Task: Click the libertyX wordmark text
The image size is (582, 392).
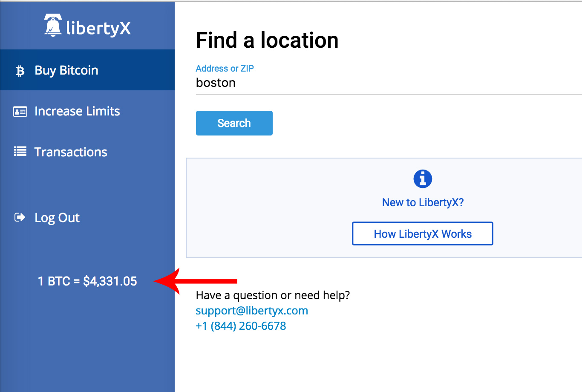Action: (98, 28)
